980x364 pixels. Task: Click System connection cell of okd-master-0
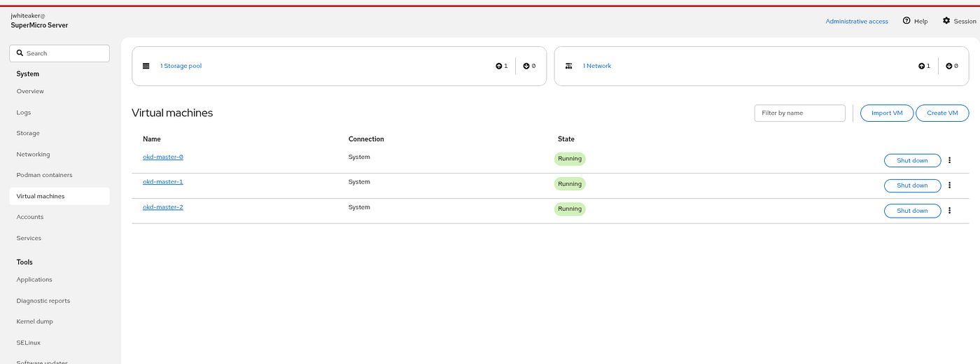click(359, 157)
